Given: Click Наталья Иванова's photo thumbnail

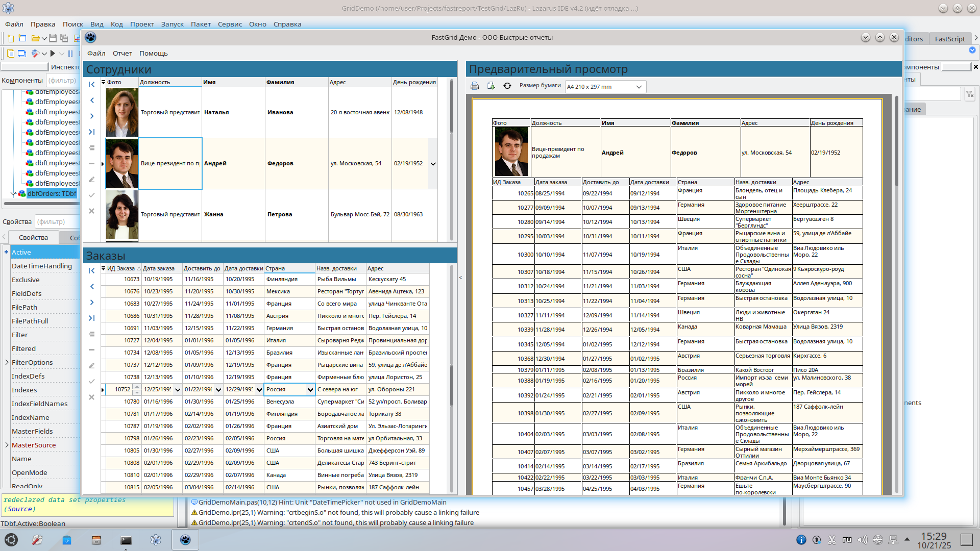Looking at the screenshot, I should tap(122, 112).
